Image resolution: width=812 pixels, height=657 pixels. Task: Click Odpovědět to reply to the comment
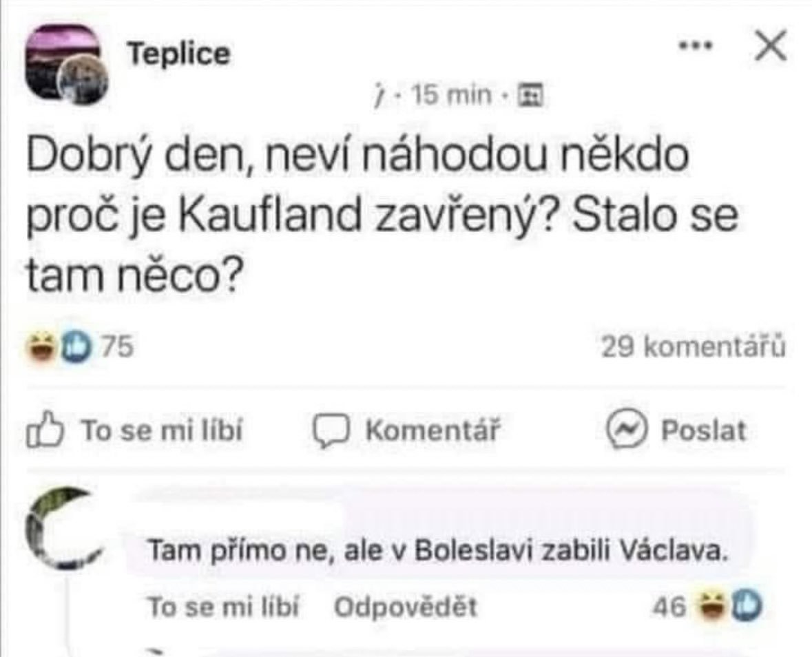coord(405,607)
